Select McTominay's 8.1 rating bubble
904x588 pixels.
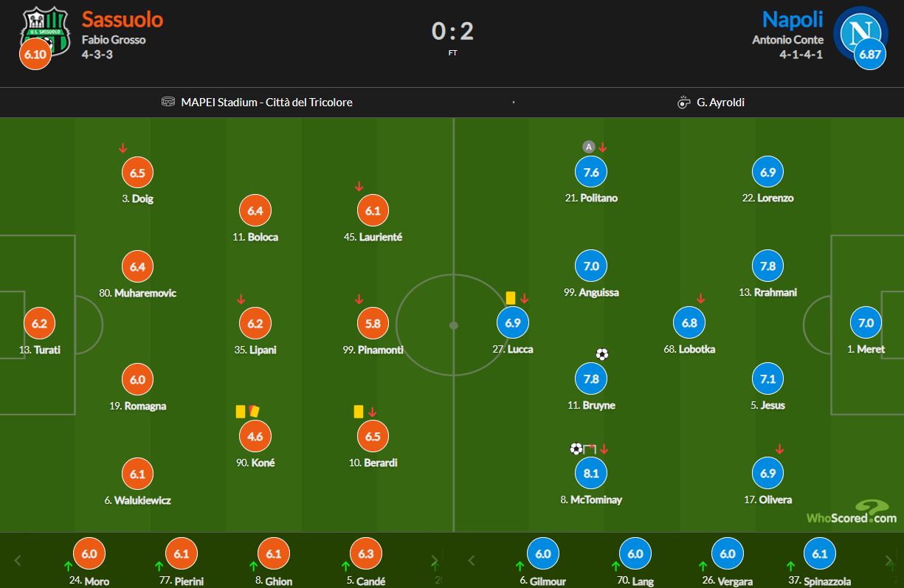coord(591,473)
